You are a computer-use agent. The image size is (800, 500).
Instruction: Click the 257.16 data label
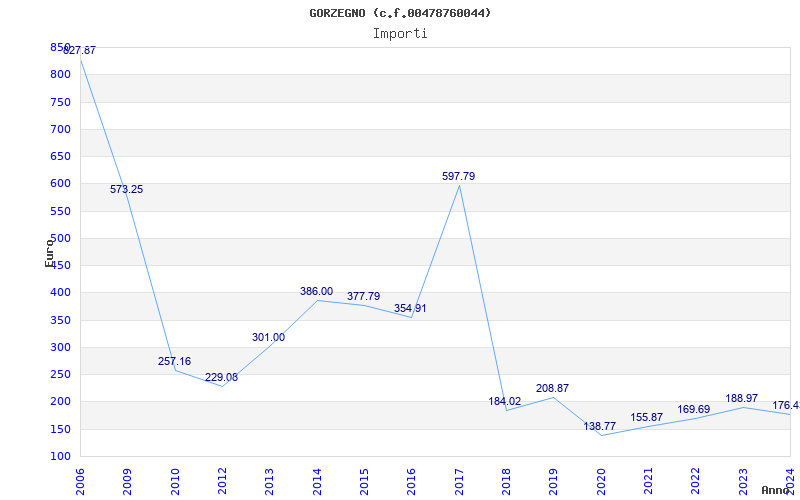(x=174, y=361)
